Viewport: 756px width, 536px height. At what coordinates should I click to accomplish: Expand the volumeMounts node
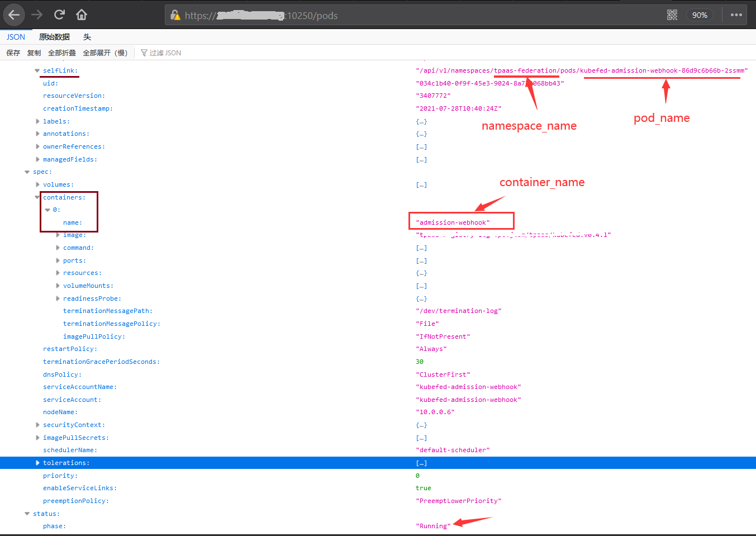[58, 286]
